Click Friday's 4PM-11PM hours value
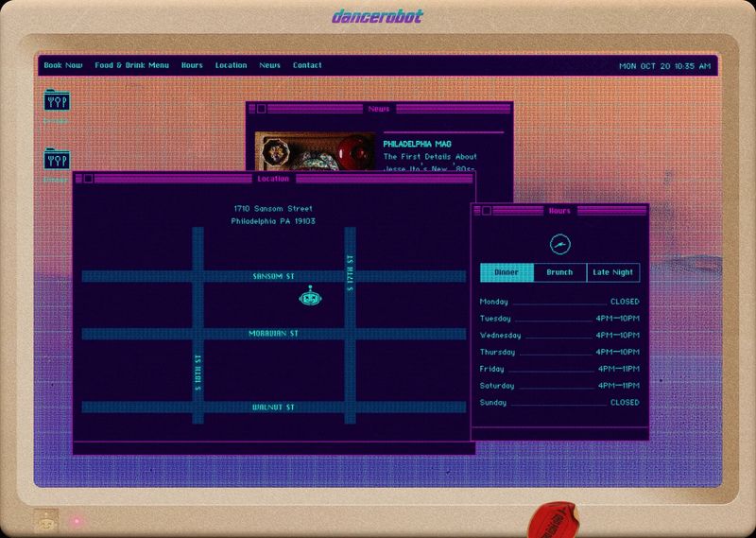 (619, 369)
